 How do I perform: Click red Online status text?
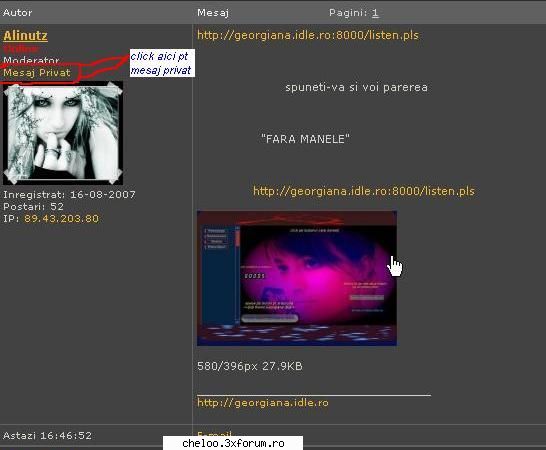(21, 49)
